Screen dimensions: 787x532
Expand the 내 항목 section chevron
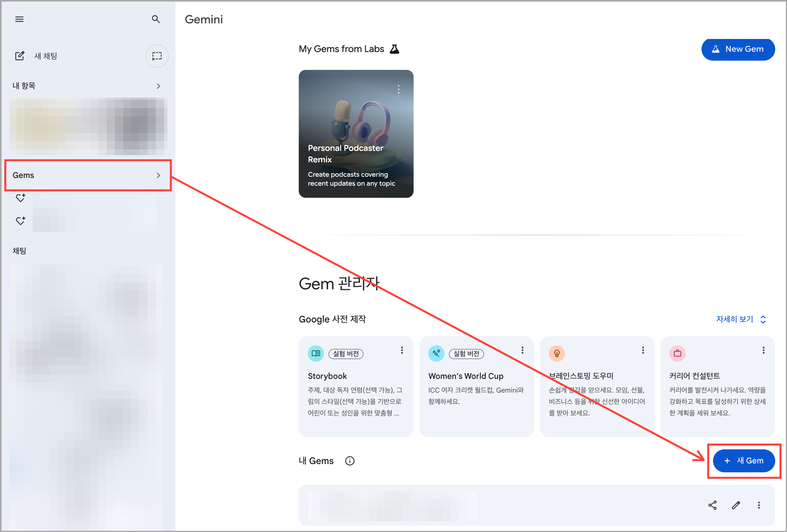pos(158,86)
